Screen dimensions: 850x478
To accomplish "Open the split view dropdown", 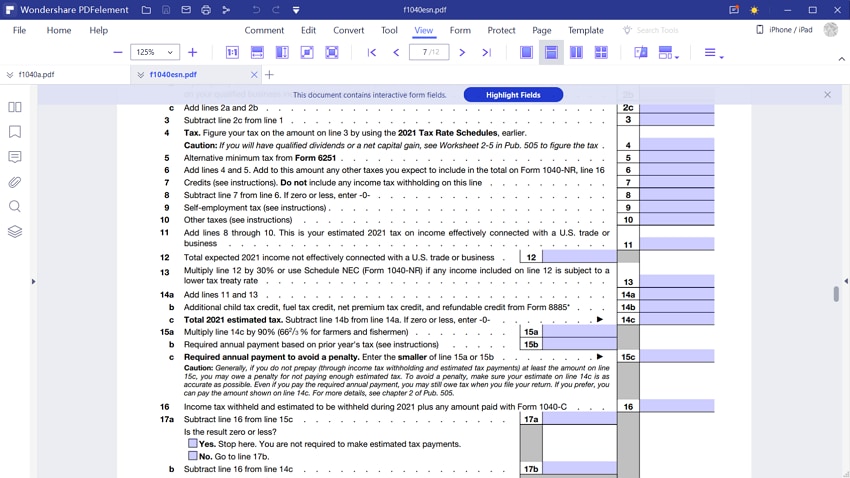I will [x=668, y=53].
